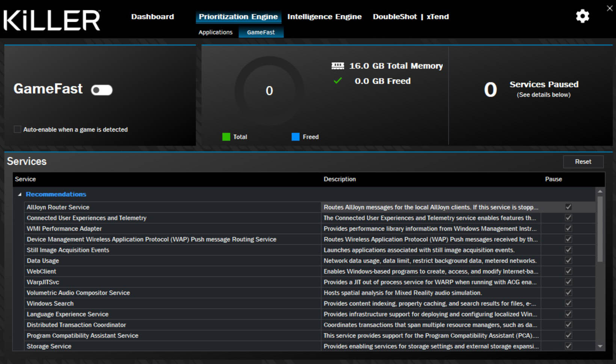Viewport: 616px width, 364px height.
Task: Click the Reset button
Action: [583, 162]
